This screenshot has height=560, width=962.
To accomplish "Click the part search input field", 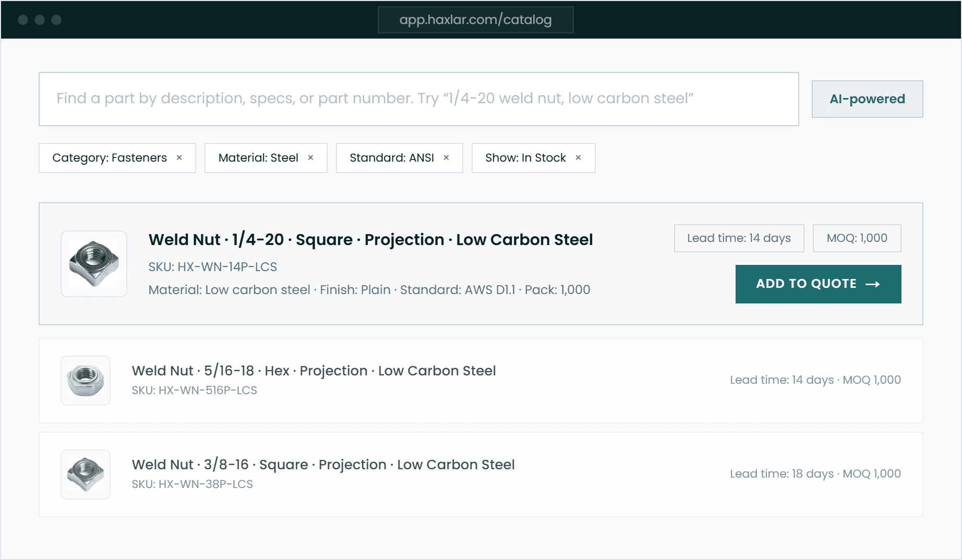I will pyautogui.click(x=419, y=99).
